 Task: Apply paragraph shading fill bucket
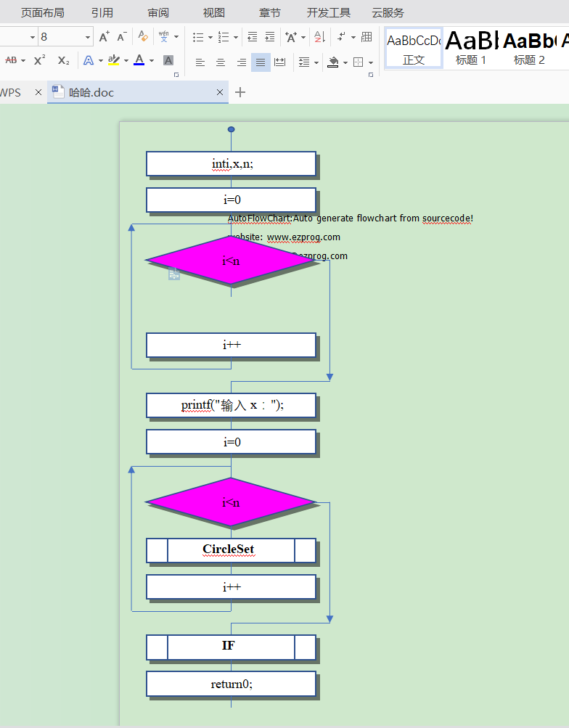[333, 62]
